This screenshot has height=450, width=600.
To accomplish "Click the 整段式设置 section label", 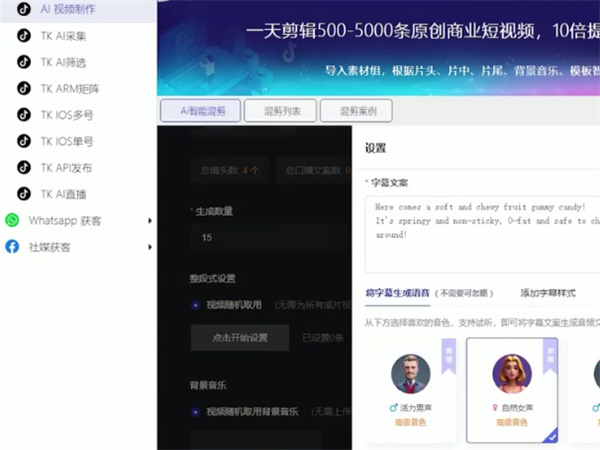I will click(x=212, y=278).
